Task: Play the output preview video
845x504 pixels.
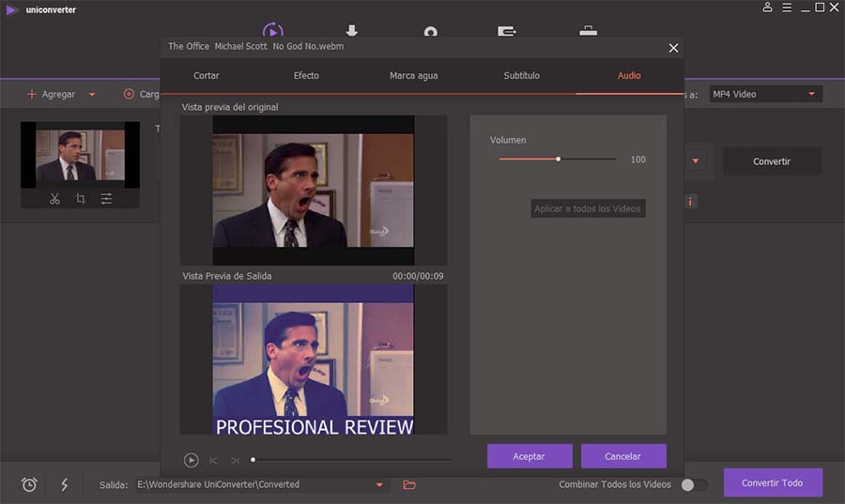Action: [191, 460]
